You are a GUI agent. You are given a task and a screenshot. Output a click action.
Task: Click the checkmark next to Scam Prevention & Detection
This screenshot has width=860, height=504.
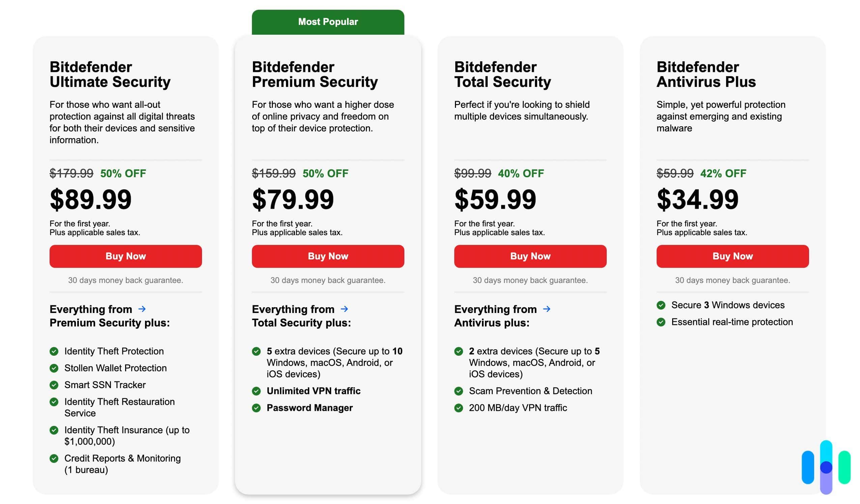click(x=459, y=391)
